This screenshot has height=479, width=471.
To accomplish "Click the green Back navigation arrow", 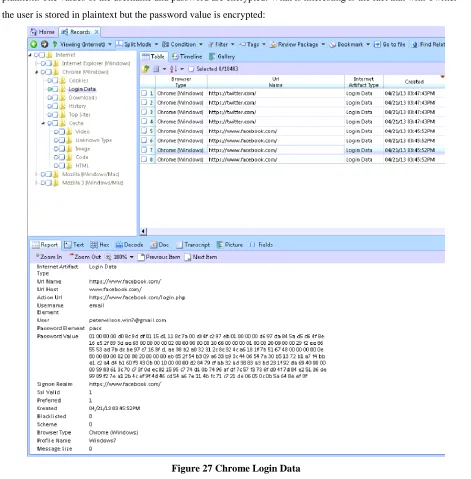I will (34, 44).
